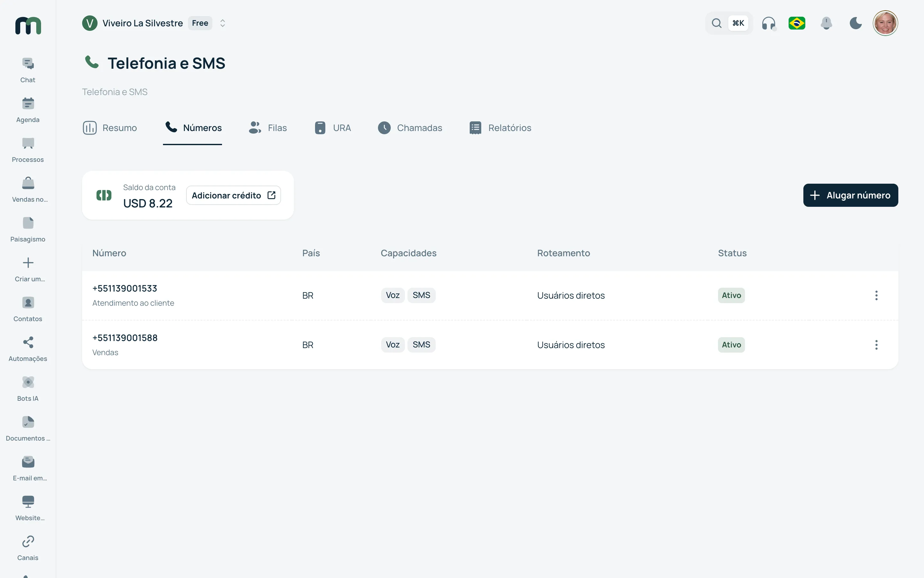Click the Free plan badge
Screen dimensions: 924x578
(x=200, y=23)
